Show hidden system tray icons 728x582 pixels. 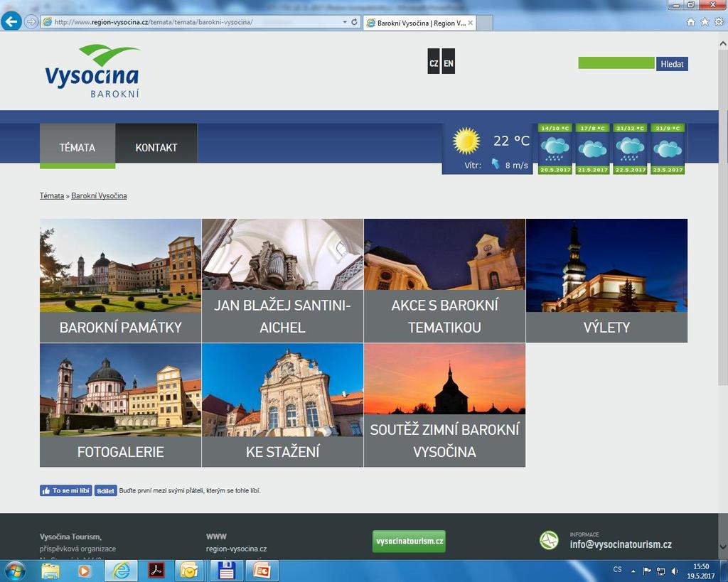[633, 571]
